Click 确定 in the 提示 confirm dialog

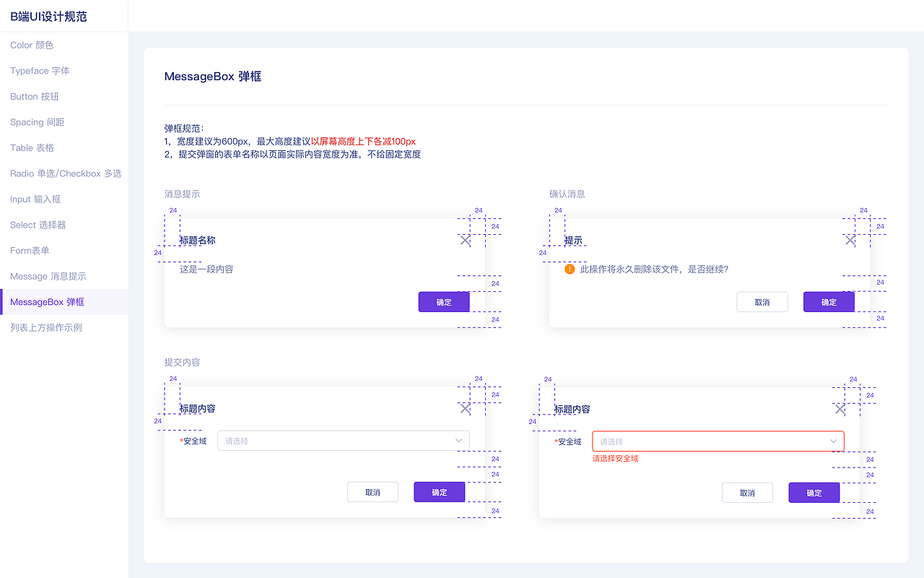pos(829,302)
